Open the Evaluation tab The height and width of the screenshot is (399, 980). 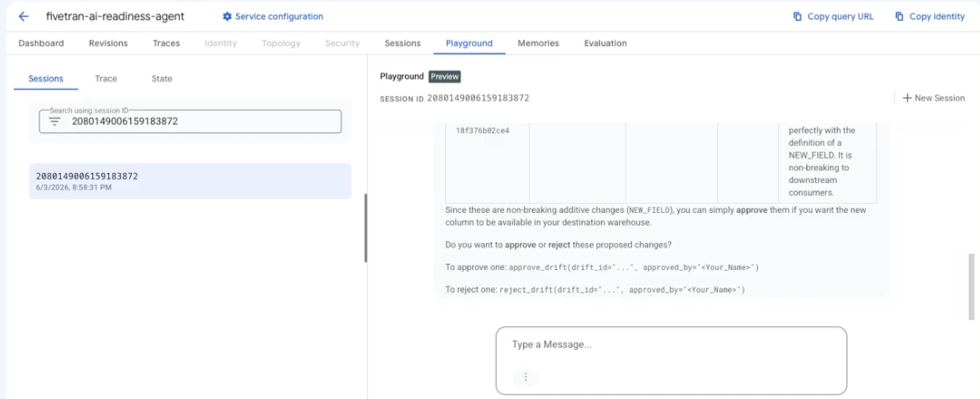605,43
